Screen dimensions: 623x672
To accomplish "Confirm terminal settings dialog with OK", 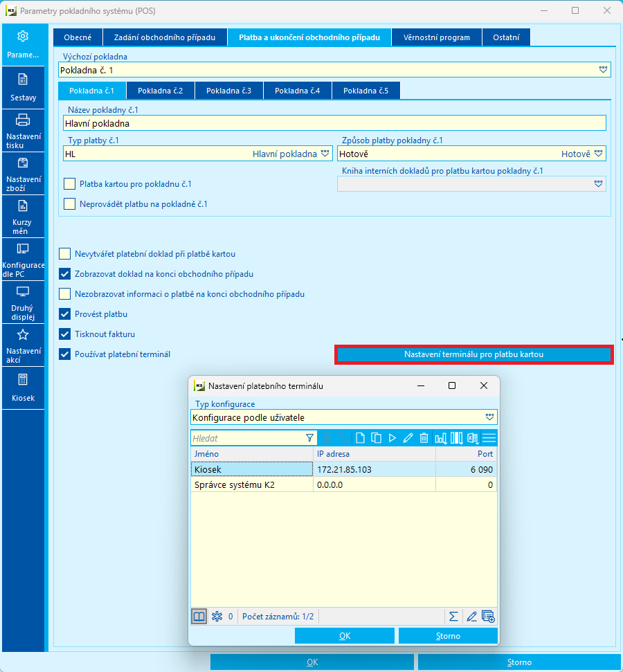I will pos(345,636).
